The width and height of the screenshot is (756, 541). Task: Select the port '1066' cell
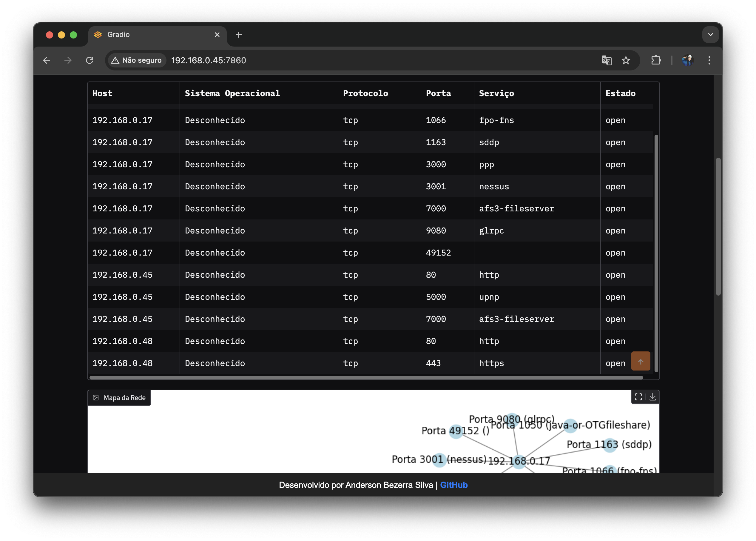click(x=448, y=120)
